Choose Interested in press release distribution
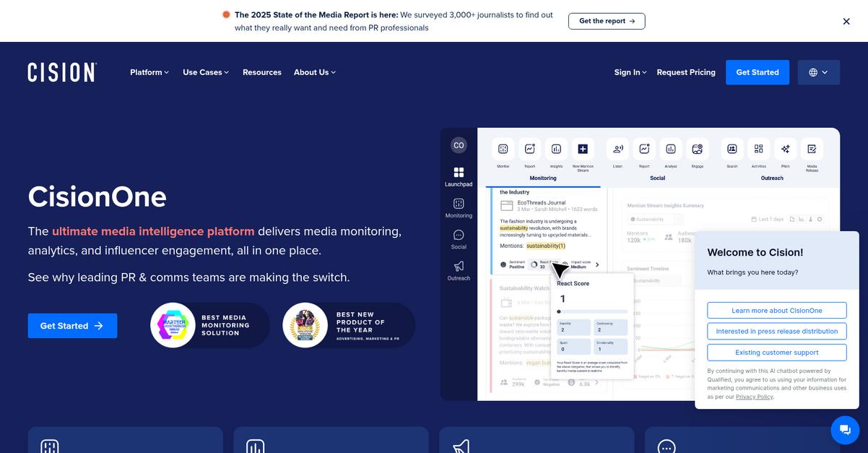The width and height of the screenshot is (868, 453). coord(777,332)
